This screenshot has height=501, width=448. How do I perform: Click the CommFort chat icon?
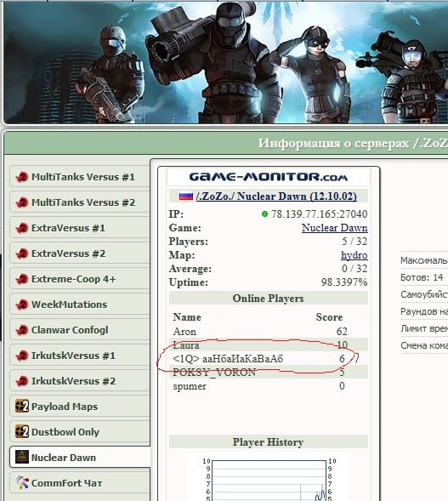coord(22,483)
